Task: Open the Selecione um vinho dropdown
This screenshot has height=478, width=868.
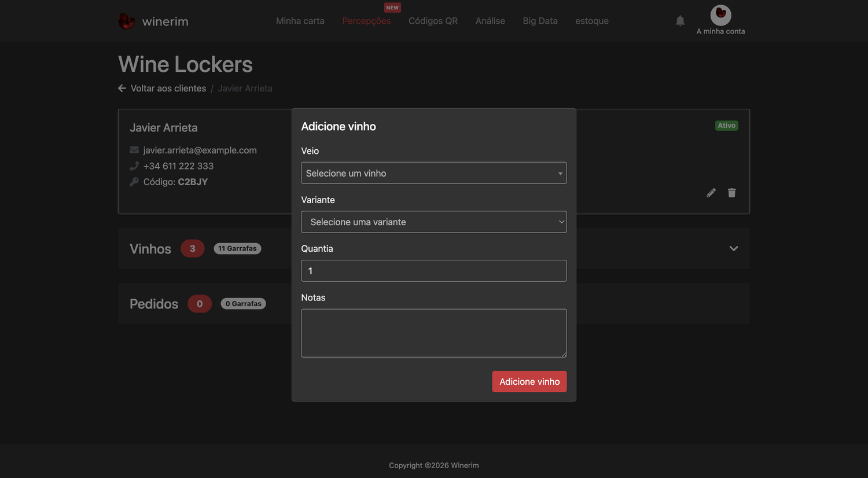Action: 433,173
